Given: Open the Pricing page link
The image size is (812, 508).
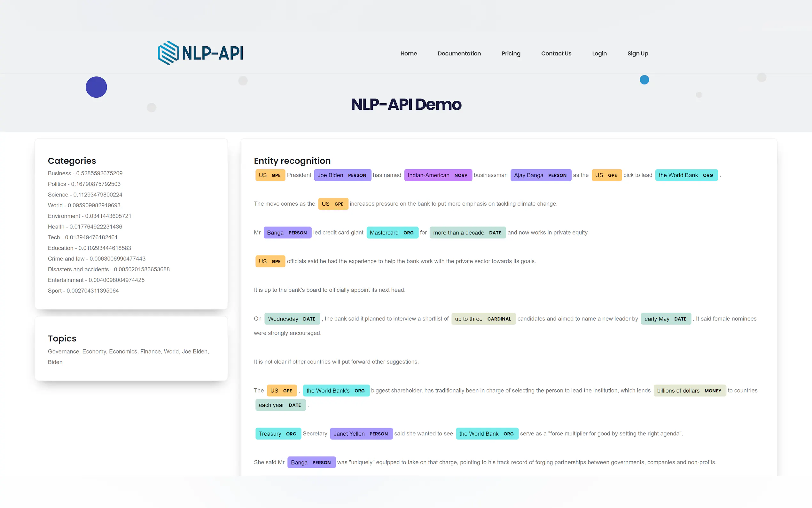Looking at the screenshot, I should coord(511,53).
